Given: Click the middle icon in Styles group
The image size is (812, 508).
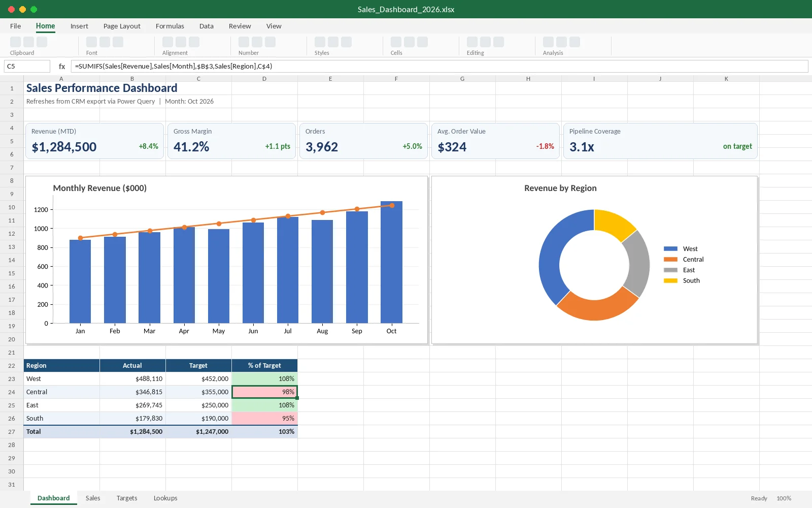Looking at the screenshot, I should (333, 42).
